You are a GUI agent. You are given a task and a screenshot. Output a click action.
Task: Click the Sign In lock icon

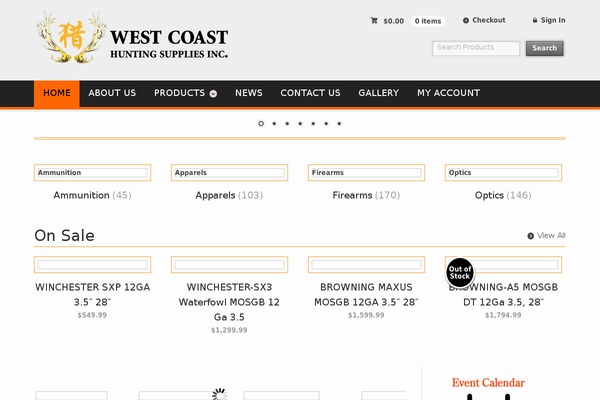pyautogui.click(x=535, y=20)
